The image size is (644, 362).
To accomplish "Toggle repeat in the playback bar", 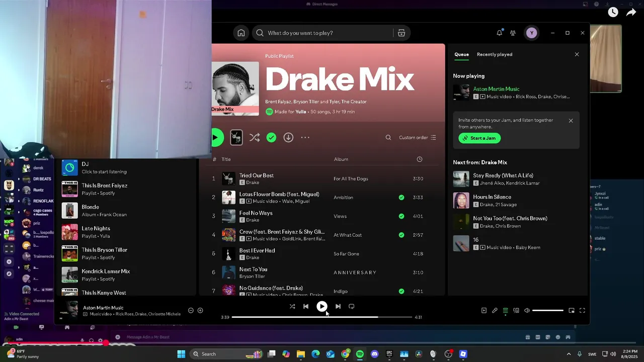I will [x=351, y=306].
